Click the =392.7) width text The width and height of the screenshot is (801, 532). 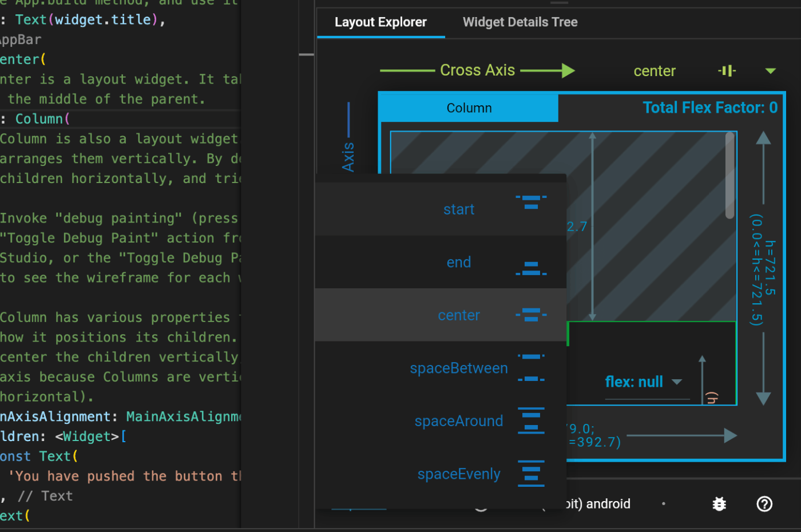click(x=595, y=442)
